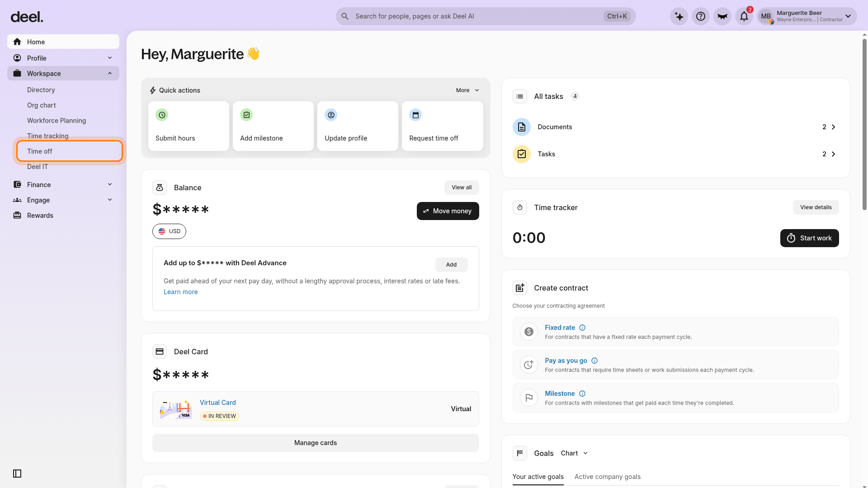Click the Time tracker stopwatch icon
868x488 pixels.
click(x=520, y=207)
